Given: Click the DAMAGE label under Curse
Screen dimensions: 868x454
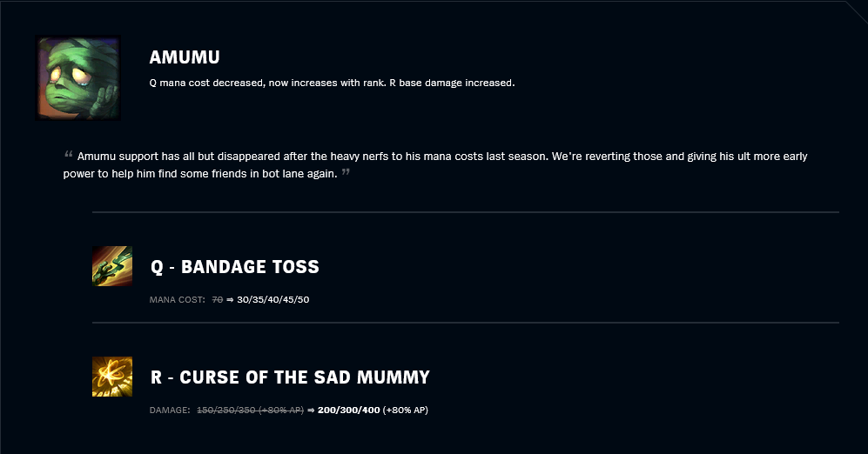Looking at the screenshot, I should (170, 411).
